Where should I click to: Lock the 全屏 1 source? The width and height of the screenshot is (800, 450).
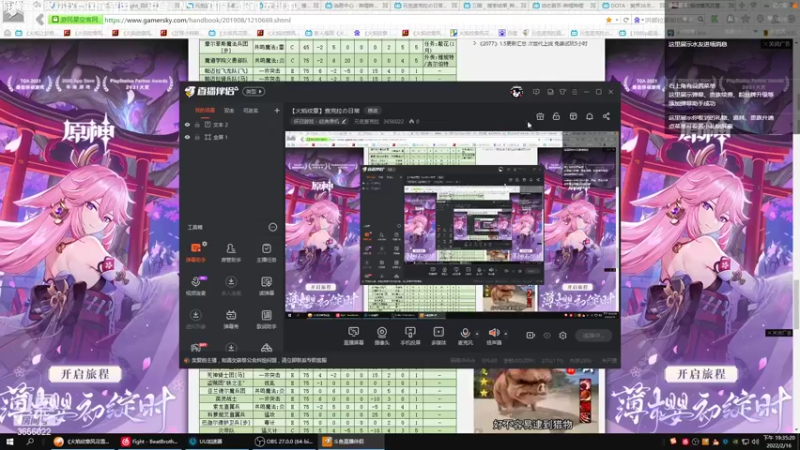click(197, 137)
